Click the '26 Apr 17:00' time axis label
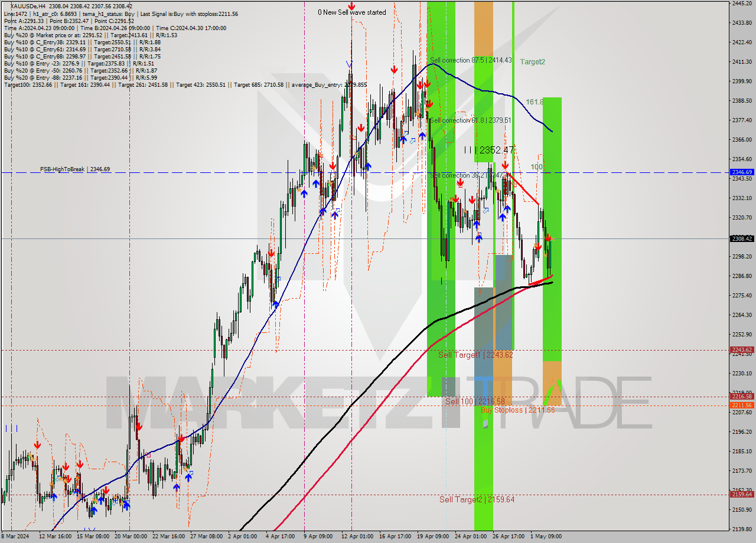The width and height of the screenshot is (756, 543). click(x=508, y=537)
